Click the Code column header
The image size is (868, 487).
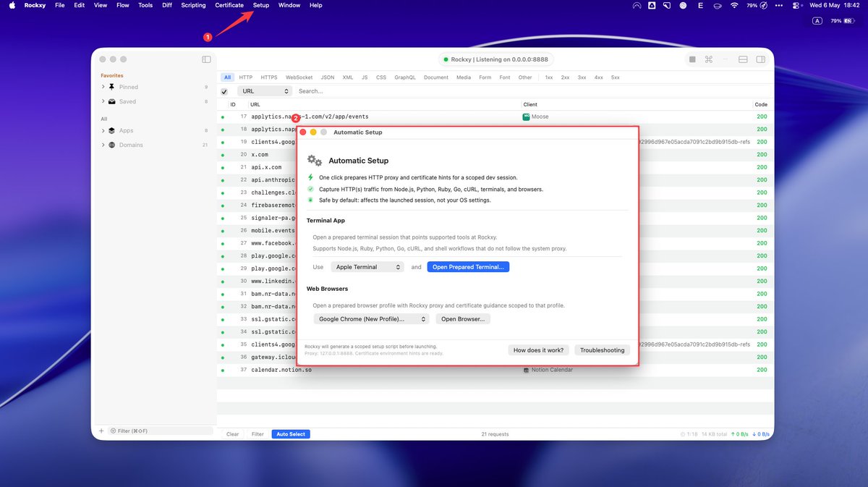(x=761, y=105)
